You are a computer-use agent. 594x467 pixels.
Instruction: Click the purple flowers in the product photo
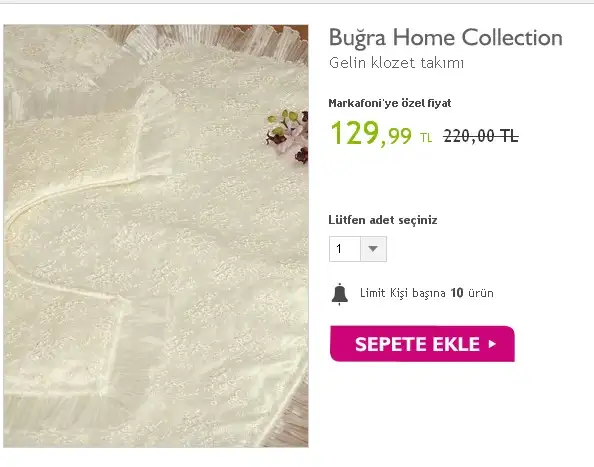[288, 135]
